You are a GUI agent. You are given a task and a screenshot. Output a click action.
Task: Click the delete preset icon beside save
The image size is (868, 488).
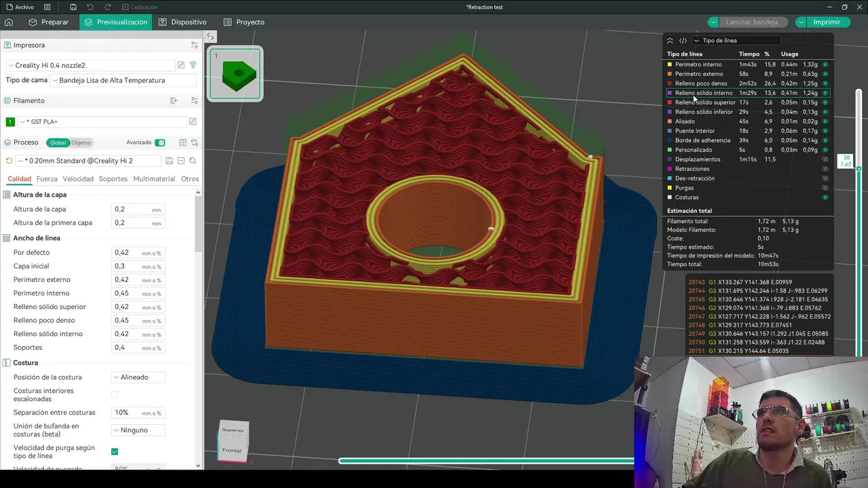click(181, 161)
